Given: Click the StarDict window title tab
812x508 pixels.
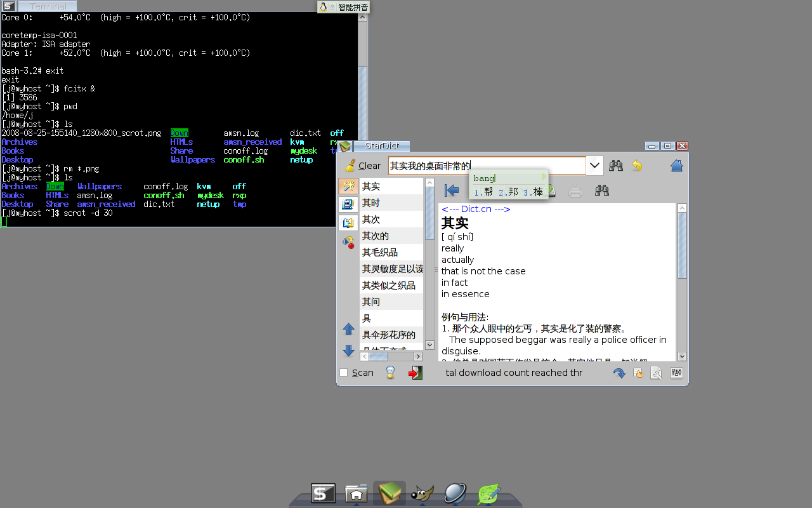Looking at the screenshot, I should [381, 146].
